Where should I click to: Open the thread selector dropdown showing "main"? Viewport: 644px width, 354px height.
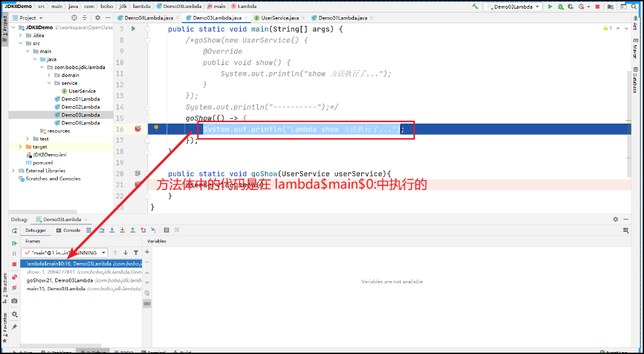tap(65, 253)
